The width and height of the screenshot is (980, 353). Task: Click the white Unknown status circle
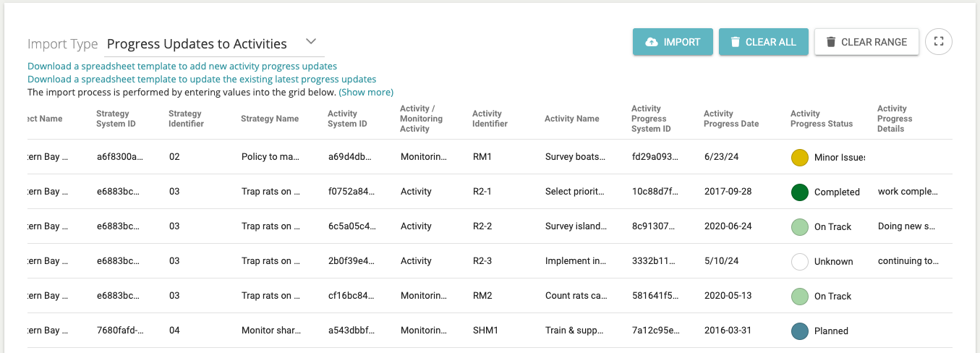tap(799, 261)
